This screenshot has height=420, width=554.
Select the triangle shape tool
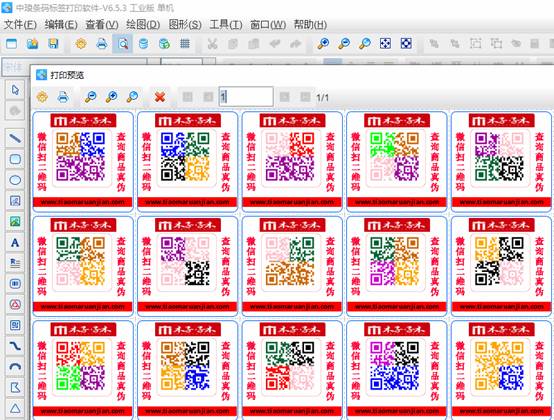(x=15, y=408)
